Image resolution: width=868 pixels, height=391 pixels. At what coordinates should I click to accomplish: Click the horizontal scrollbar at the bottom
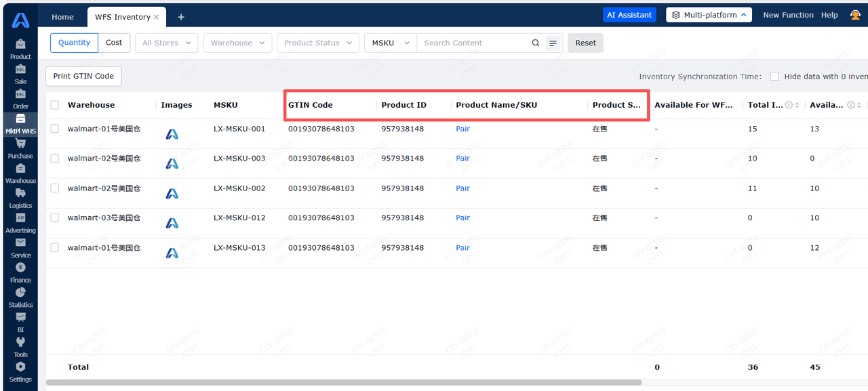(344, 383)
